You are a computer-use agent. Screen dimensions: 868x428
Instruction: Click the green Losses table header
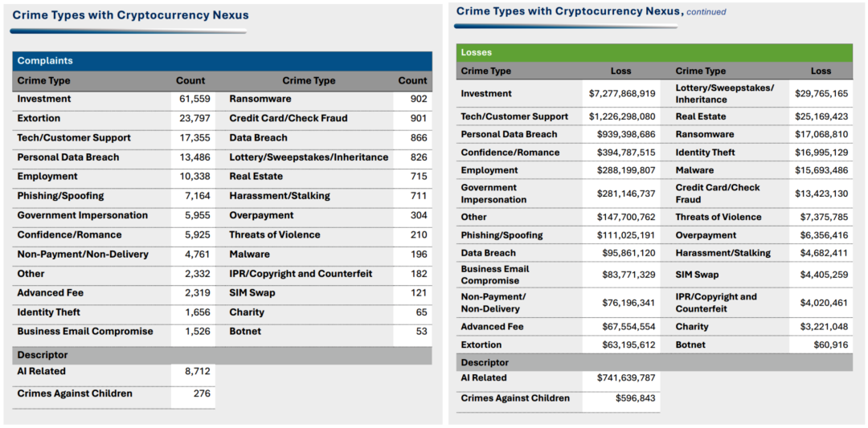[653, 53]
